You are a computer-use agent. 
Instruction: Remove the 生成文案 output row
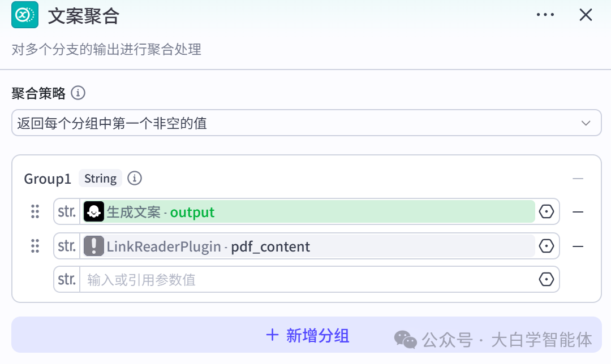(578, 211)
